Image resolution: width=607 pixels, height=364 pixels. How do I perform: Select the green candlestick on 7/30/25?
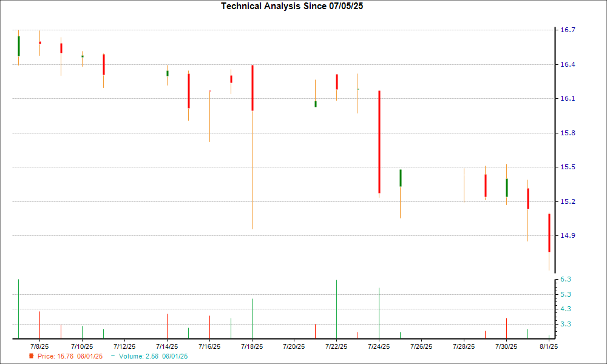coord(506,187)
